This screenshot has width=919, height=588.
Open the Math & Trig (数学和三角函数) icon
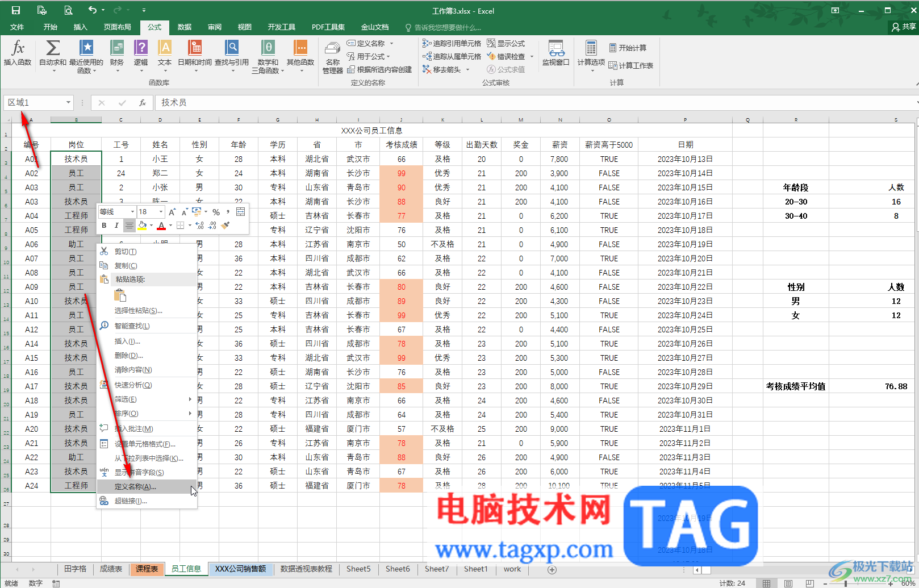click(268, 48)
